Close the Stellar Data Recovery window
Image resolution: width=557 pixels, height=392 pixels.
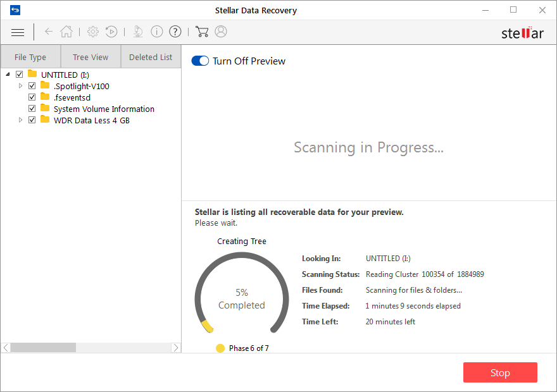point(542,10)
